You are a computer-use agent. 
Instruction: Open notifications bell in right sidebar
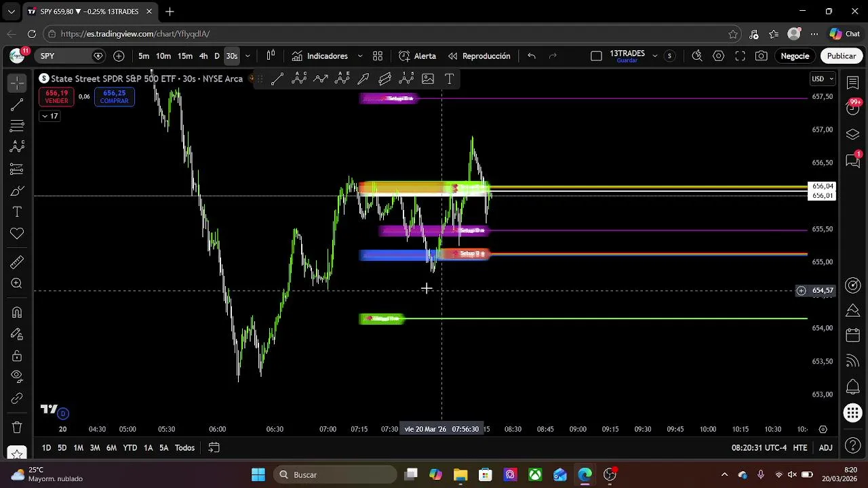[x=853, y=388]
